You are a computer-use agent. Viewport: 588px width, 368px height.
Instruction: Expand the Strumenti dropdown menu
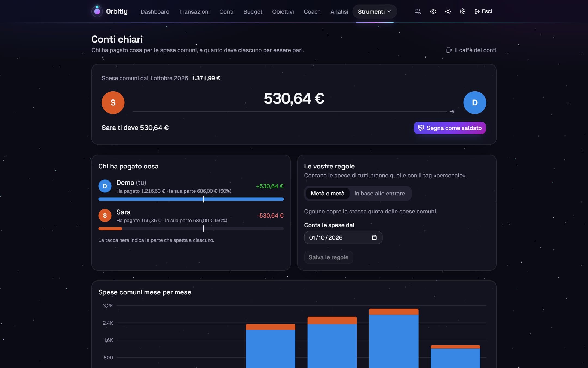pos(375,11)
